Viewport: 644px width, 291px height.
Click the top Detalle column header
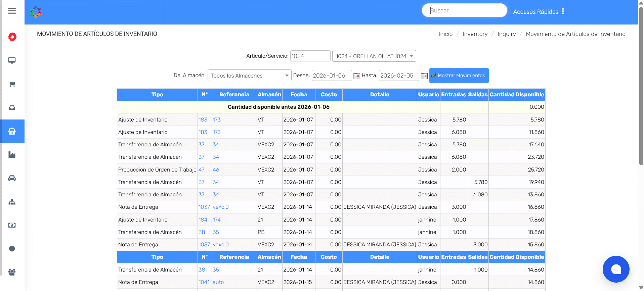(380, 95)
